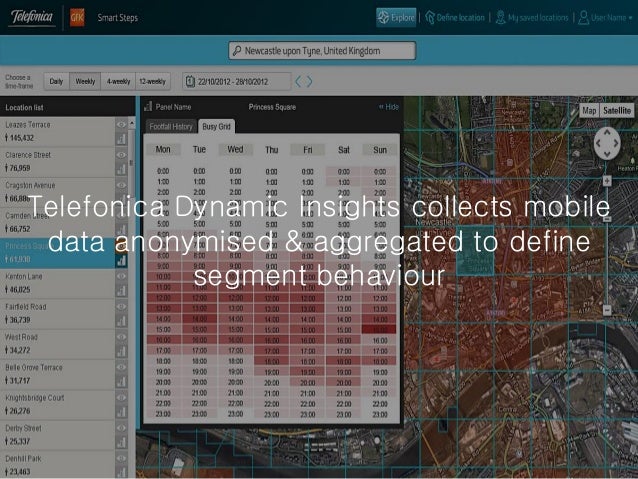Zoom out on the map
This screenshot has width=638, height=479.
[x=607, y=310]
